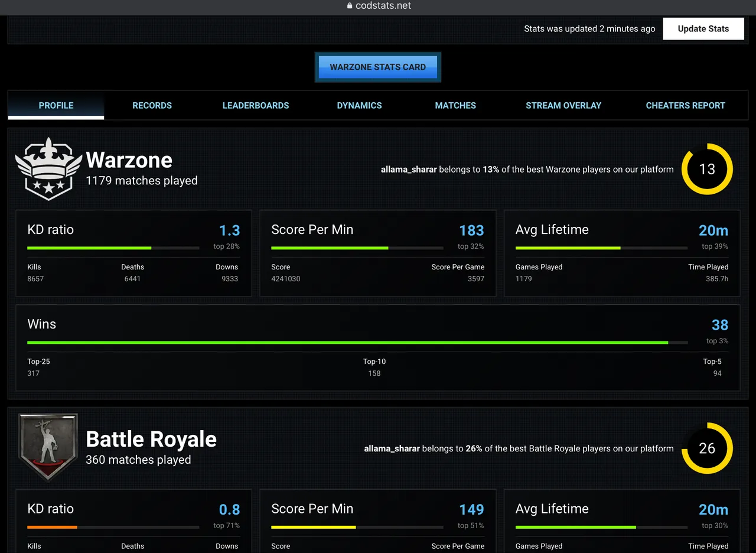Click the Battle Royale KD ratio value 0.8
The height and width of the screenshot is (553, 756).
pos(229,509)
